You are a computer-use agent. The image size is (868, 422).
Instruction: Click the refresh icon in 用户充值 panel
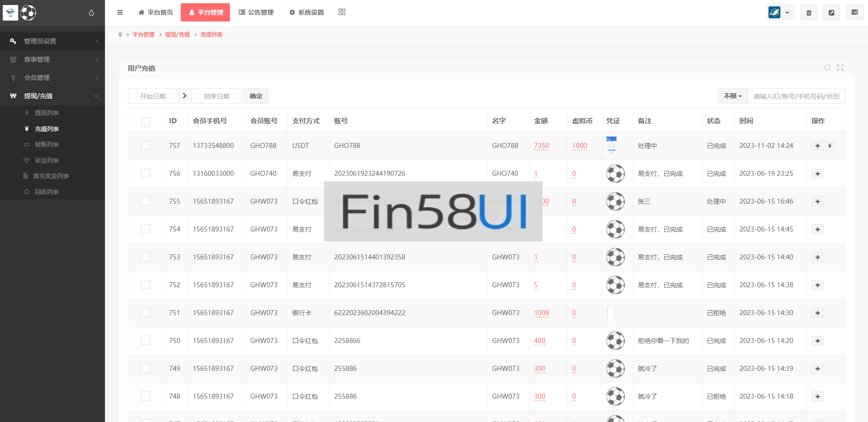point(827,68)
